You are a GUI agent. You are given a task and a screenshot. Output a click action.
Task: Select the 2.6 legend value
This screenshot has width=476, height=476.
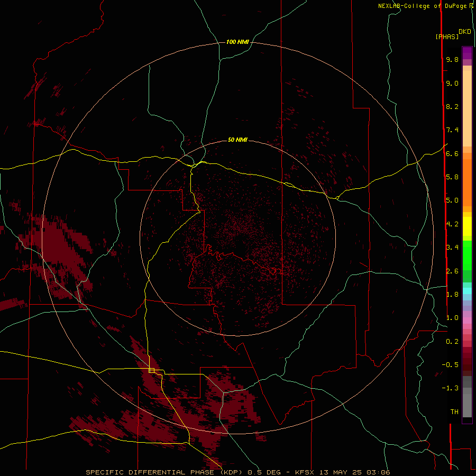452,271
